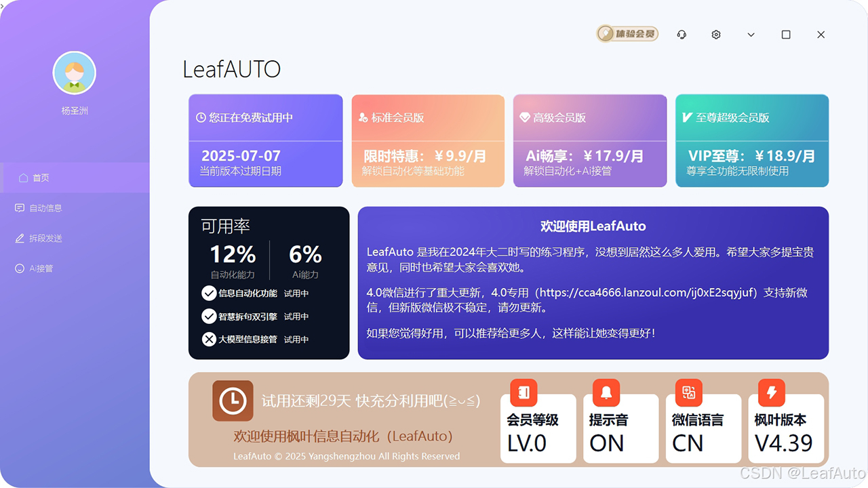Click the 体验会员 button
868x488 pixels.
click(x=627, y=33)
